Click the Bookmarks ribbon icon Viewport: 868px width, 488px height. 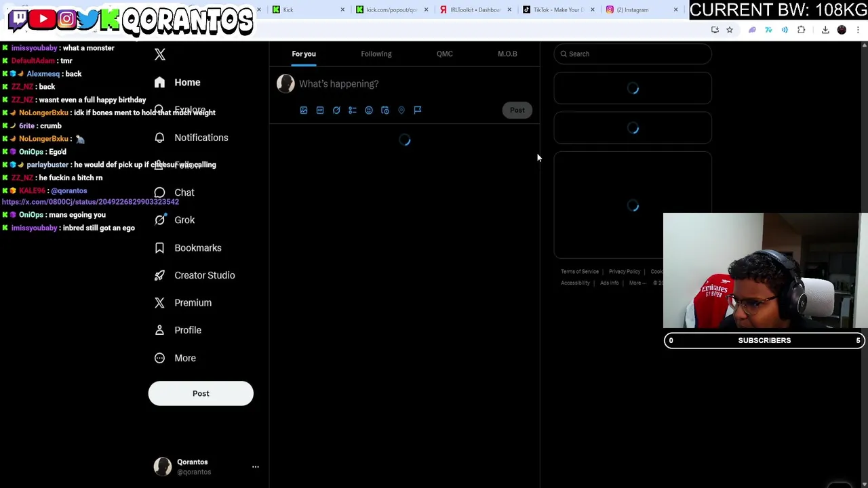[159, 248]
